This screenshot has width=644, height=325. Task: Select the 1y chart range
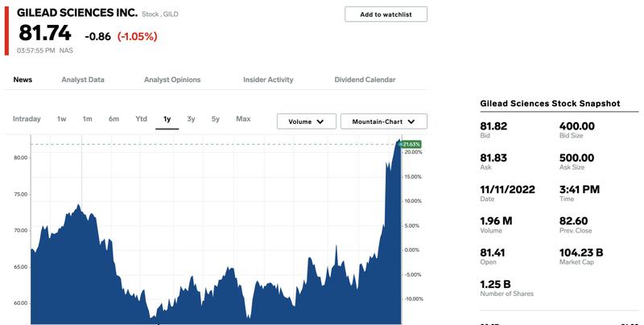click(x=167, y=119)
